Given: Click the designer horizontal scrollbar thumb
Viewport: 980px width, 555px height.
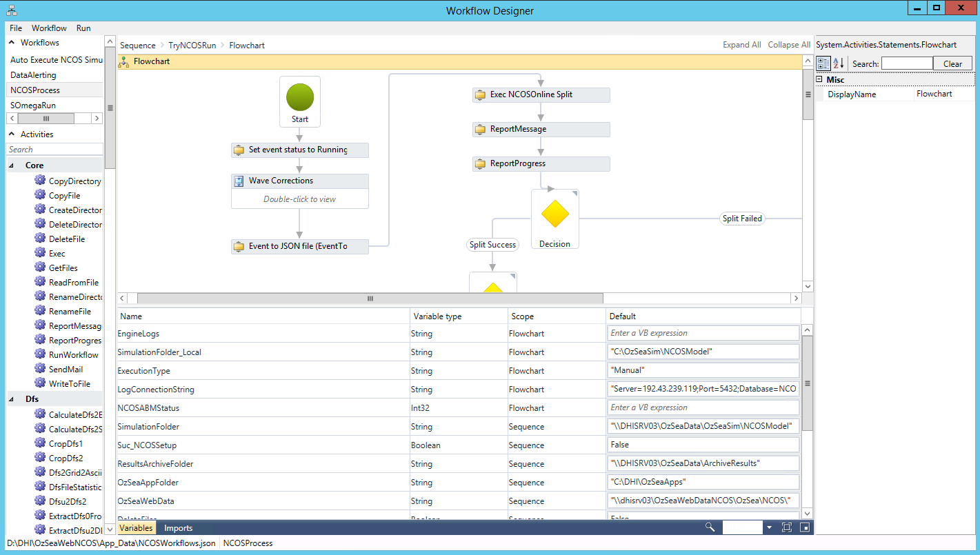Looking at the screenshot, I should (370, 299).
